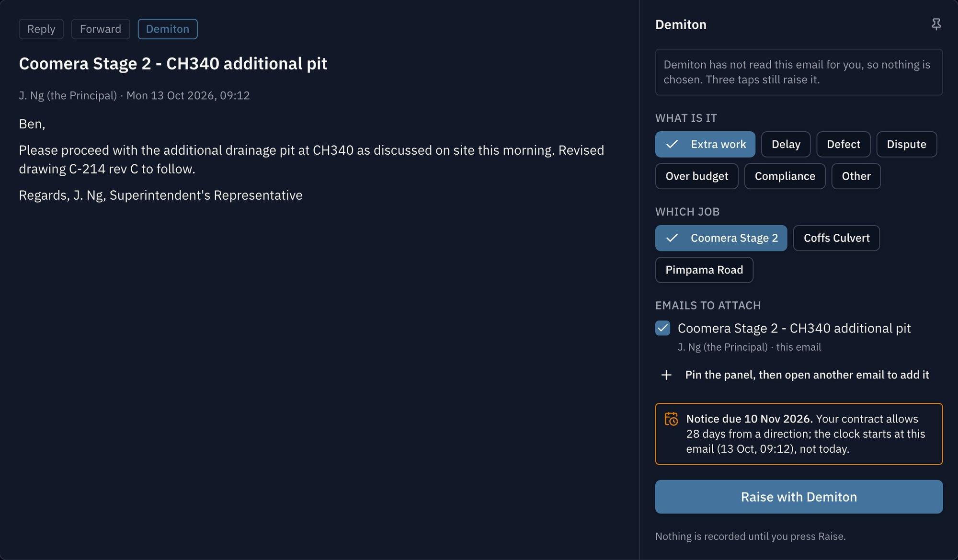
Task: Click the Notice due 10 Nov 2026 box
Action: (799, 434)
